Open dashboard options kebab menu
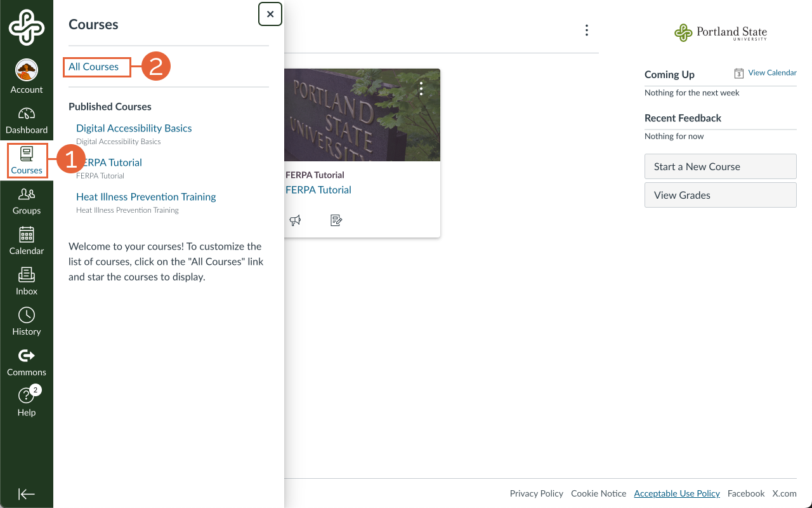This screenshot has width=812, height=508. coord(587,30)
